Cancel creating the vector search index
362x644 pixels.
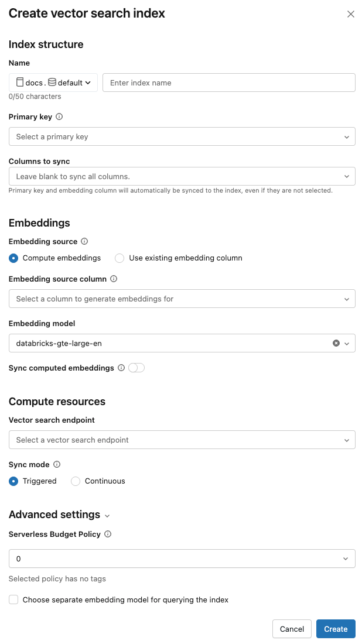pos(292,629)
